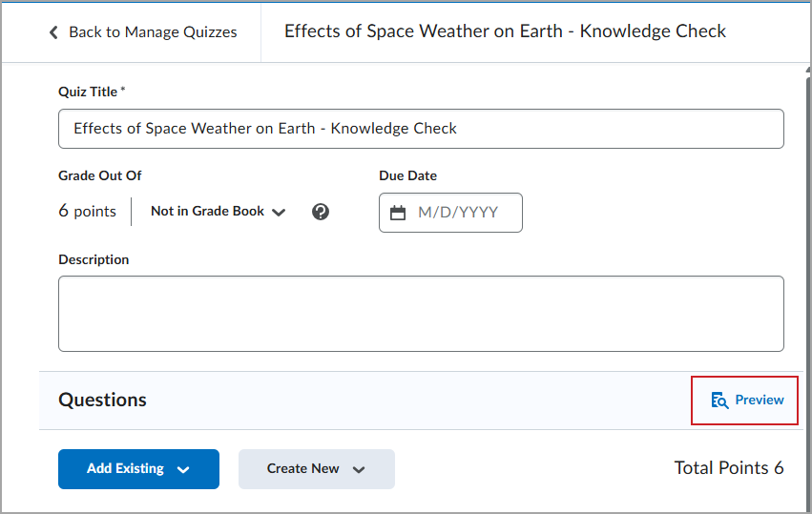Click the Quiz Title input field
812x514 pixels.
(421, 129)
